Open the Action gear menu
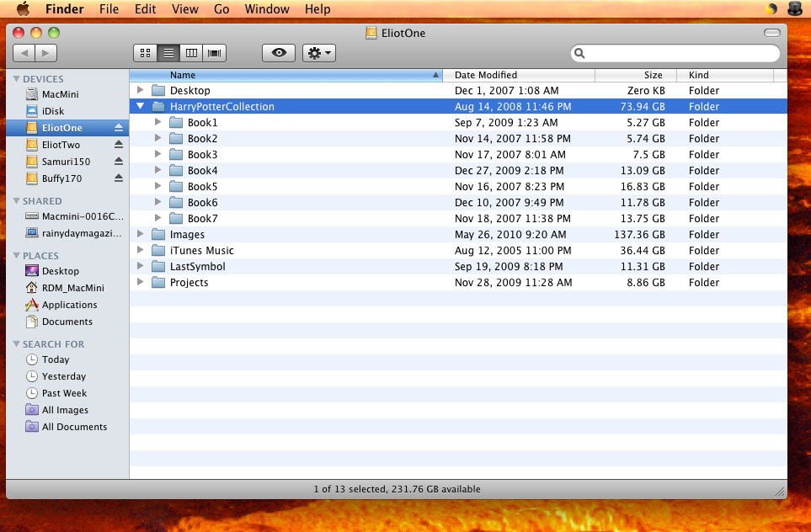Viewport: 811px width, 532px height. (x=319, y=53)
